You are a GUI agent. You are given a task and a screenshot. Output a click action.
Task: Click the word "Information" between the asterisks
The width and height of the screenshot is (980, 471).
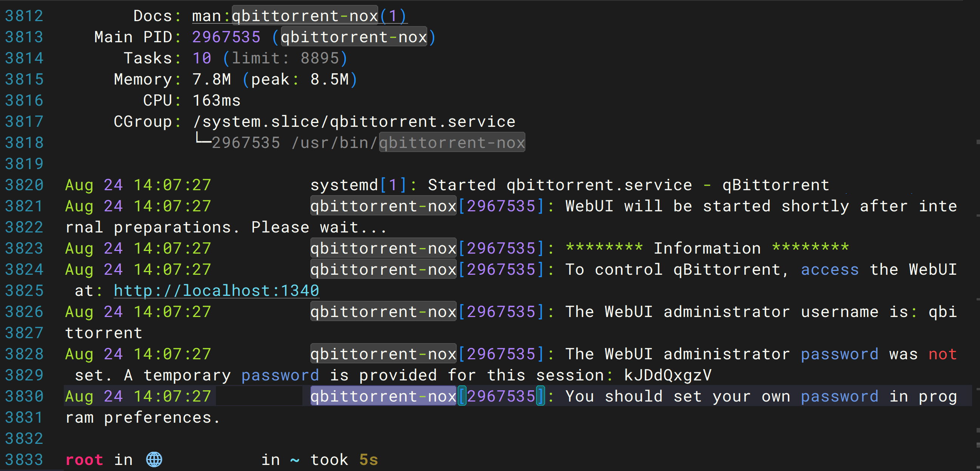[x=707, y=248]
